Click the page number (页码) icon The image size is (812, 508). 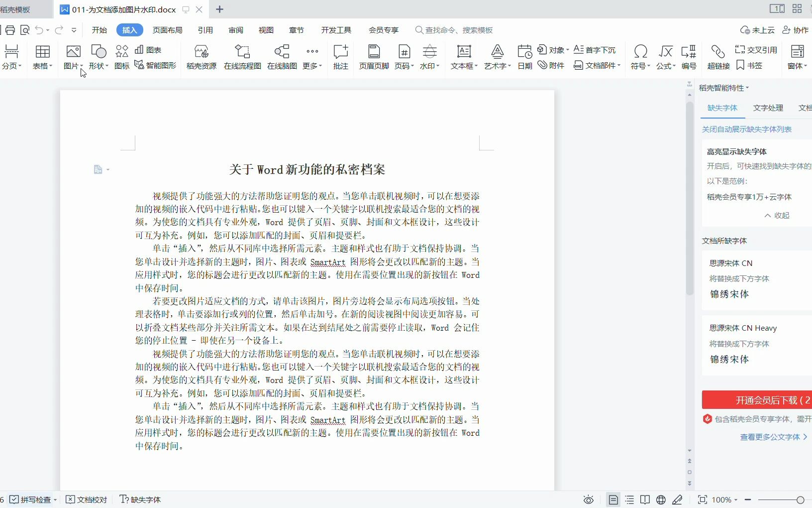(404, 51)
